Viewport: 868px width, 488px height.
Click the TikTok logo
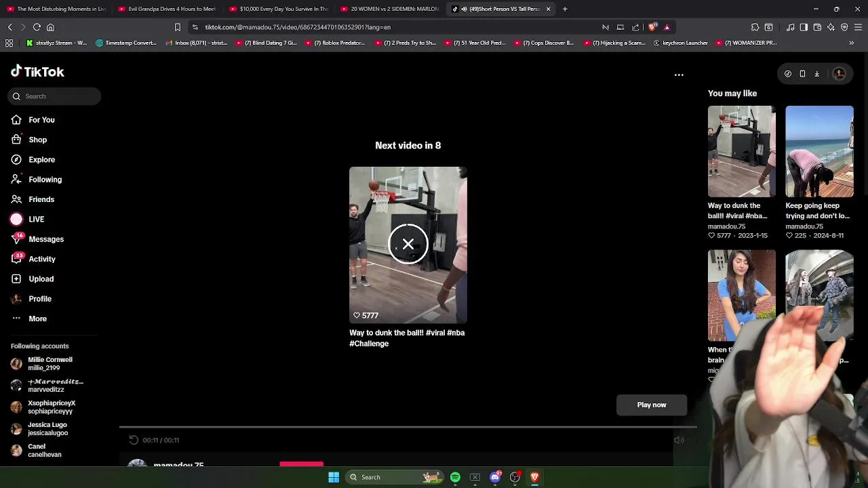37,72
